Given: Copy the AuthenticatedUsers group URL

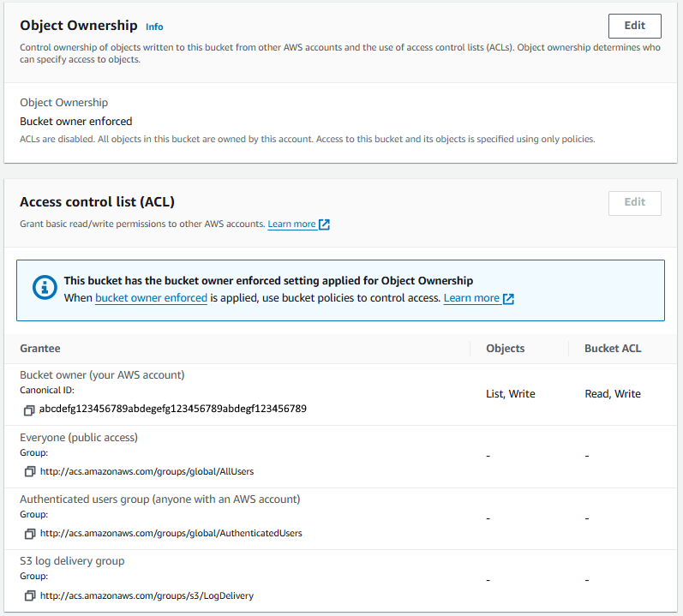Looking at the screenshot, I should click(x=30, y=533).
